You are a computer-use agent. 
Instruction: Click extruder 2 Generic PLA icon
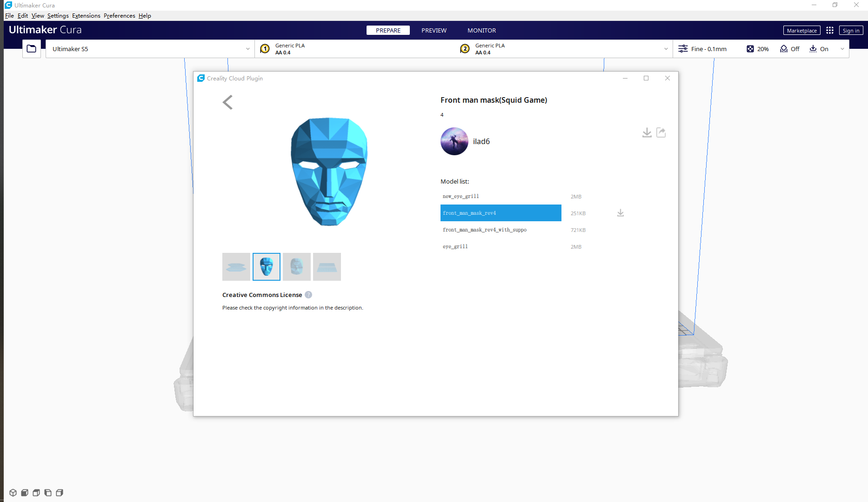pos(465,49)
